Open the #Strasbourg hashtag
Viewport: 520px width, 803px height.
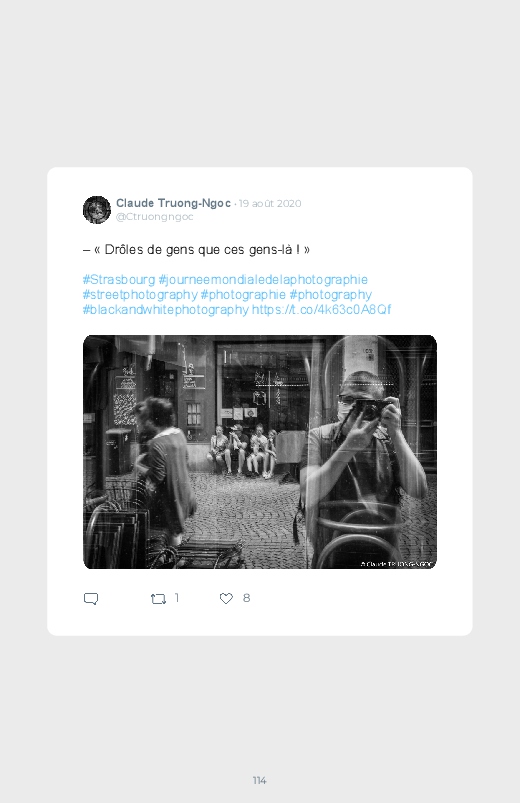[x=119, y=280]
